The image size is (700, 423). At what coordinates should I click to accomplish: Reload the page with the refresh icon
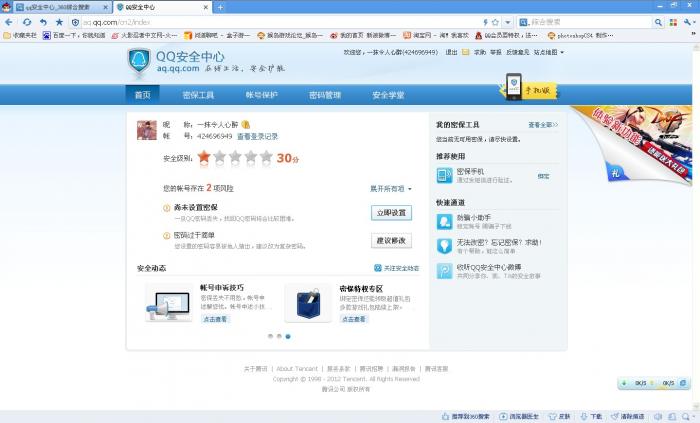click(27, 22)
